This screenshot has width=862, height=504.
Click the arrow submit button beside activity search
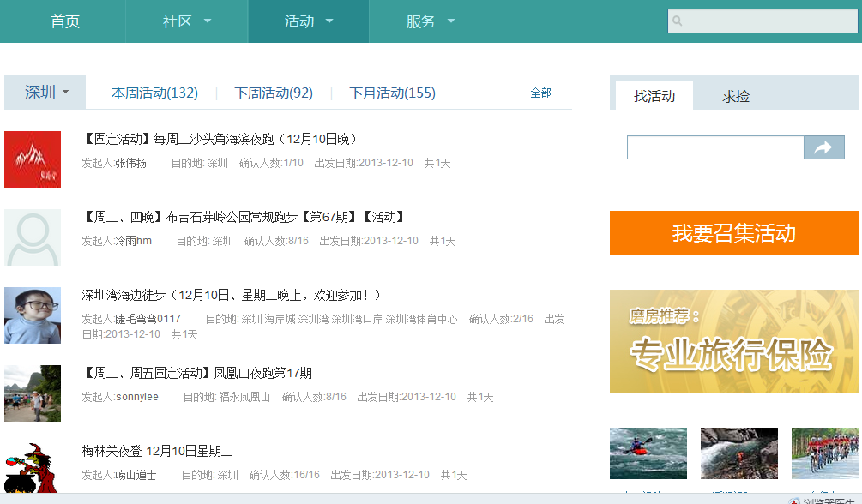[x=823, y=147]
